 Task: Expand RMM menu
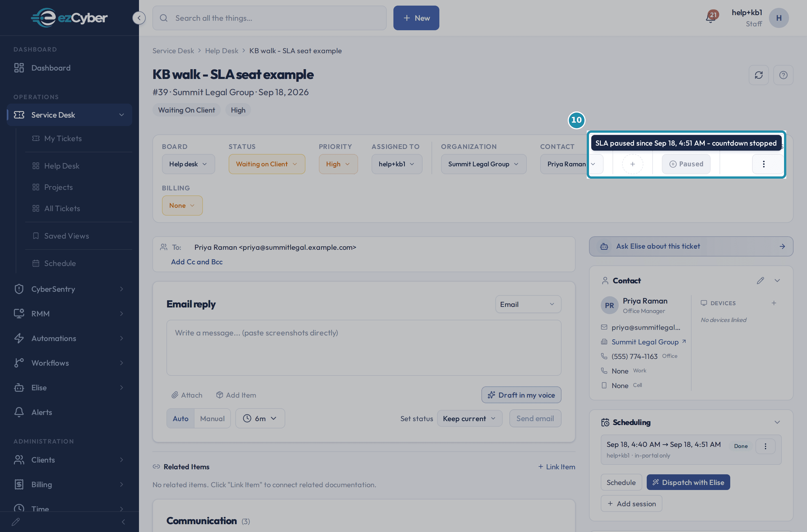point(69,314)
